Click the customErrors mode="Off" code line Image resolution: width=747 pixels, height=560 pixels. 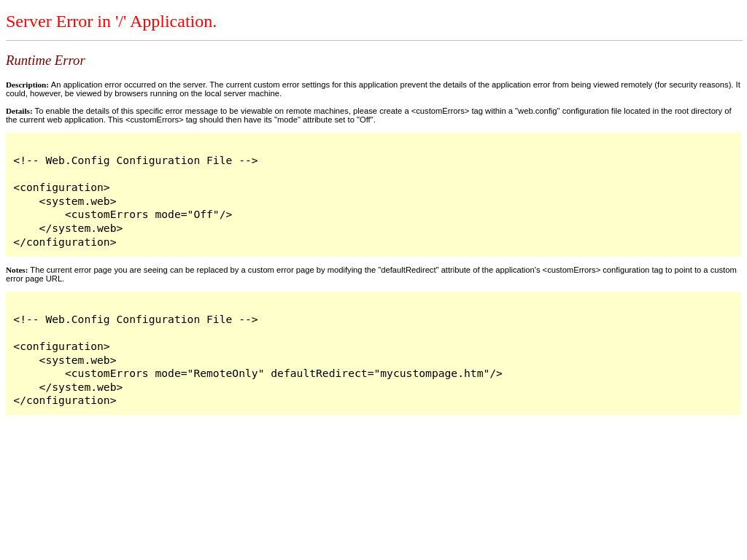(x=149, y=215)
